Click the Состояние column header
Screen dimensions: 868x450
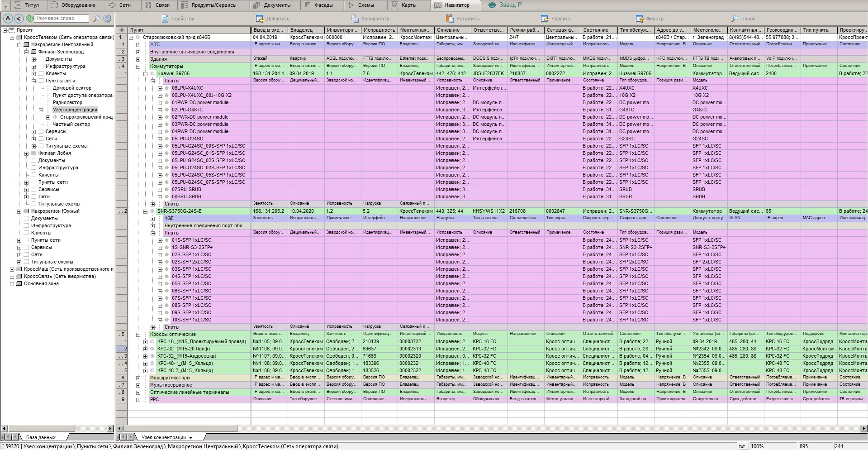[599, 30]
